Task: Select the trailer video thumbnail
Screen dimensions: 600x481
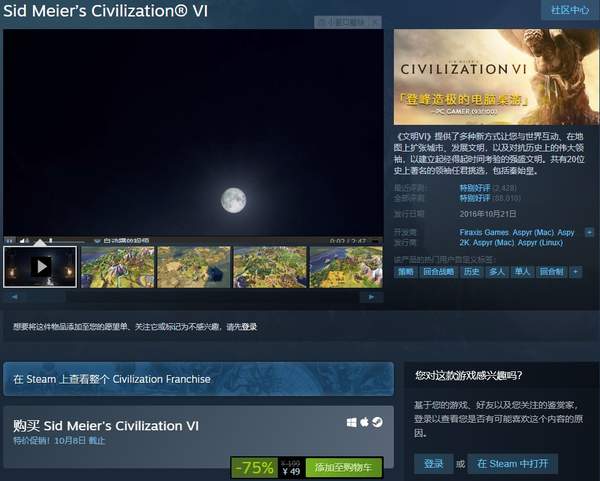Action: [x=40, y=267]
